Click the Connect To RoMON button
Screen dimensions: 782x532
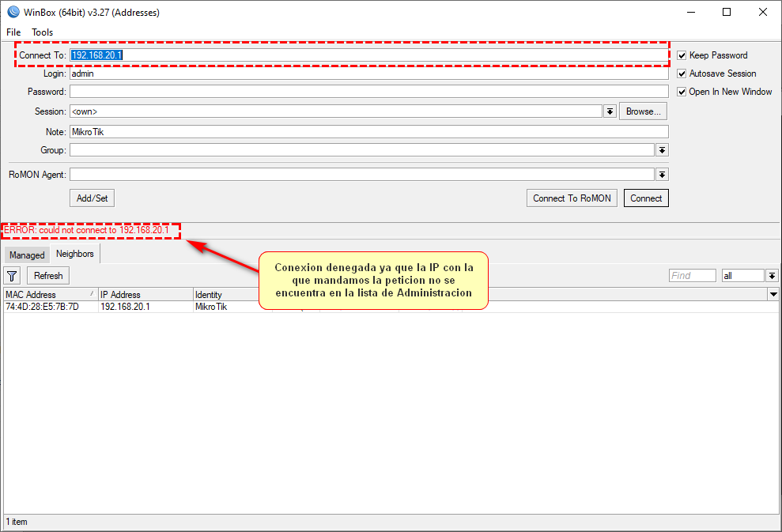(x=572, y=198)
